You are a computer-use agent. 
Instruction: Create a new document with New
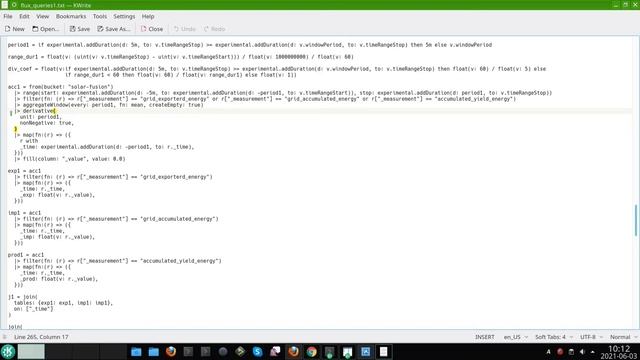coord(15,29)
